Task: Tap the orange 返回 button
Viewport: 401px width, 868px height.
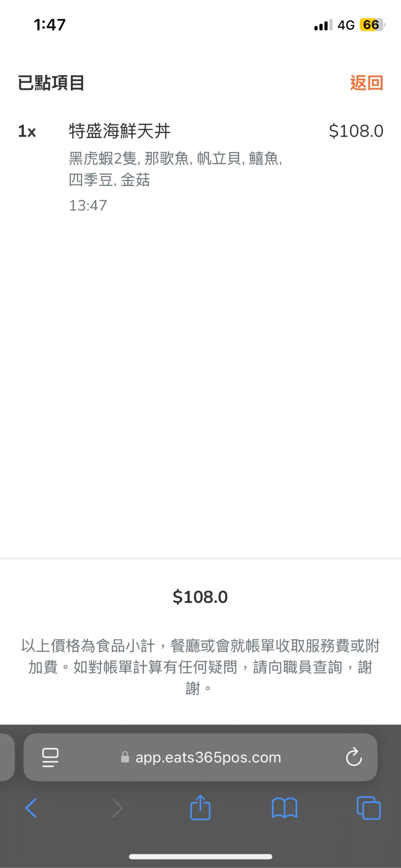Action: click(x=366, y=83)
